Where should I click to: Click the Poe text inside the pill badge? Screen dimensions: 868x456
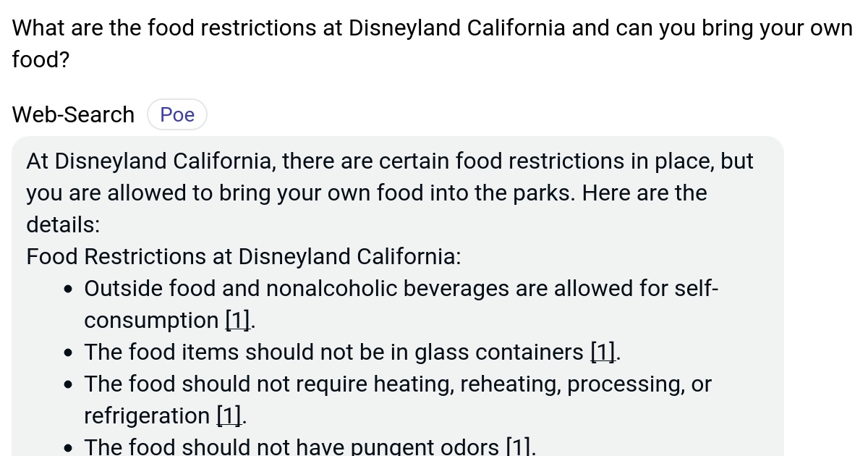[177, 114]
